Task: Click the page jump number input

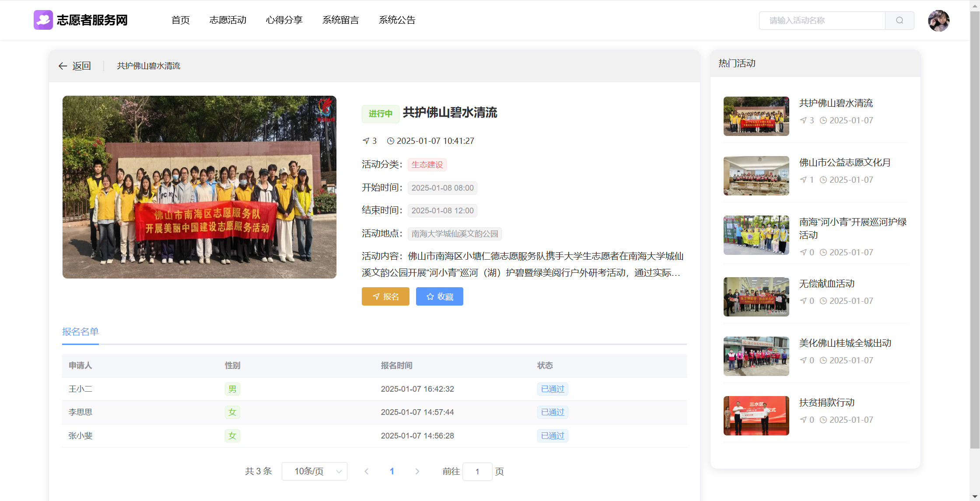Action: click(x=477, y=471)
